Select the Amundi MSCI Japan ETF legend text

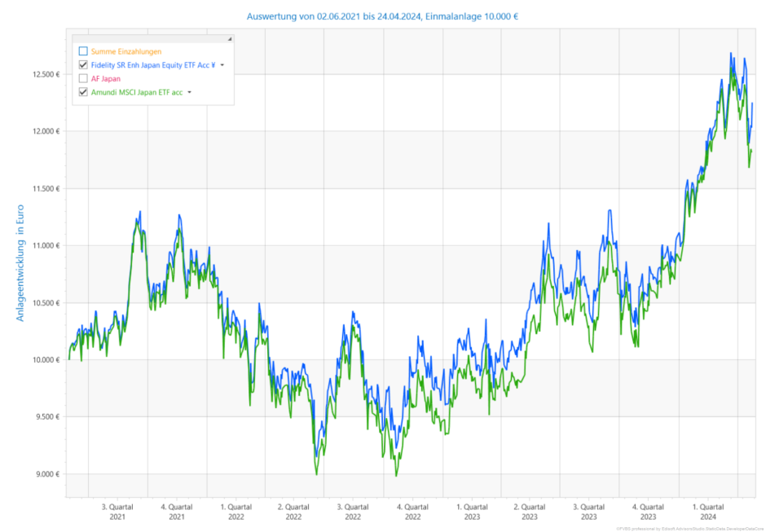(136, 93)
